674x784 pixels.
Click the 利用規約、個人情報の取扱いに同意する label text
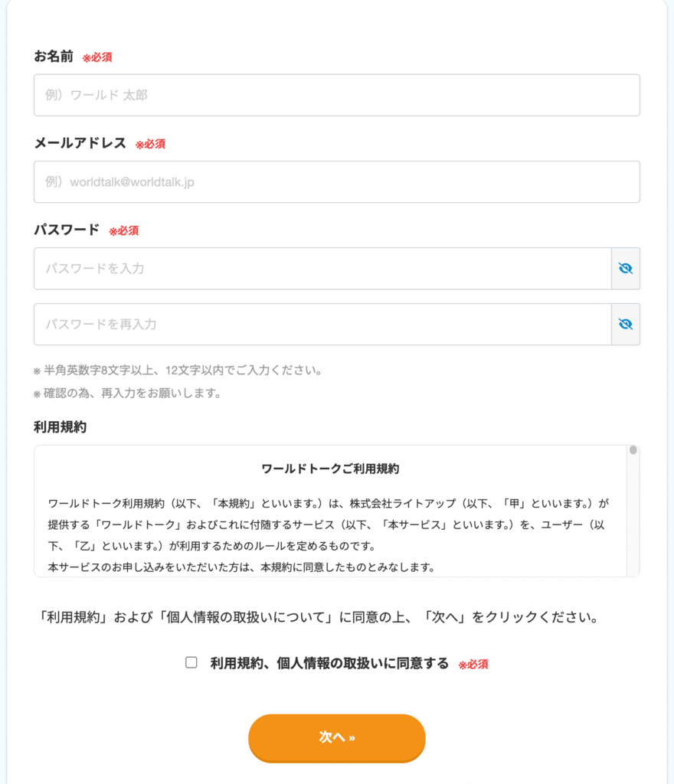(x=329, y=664)
